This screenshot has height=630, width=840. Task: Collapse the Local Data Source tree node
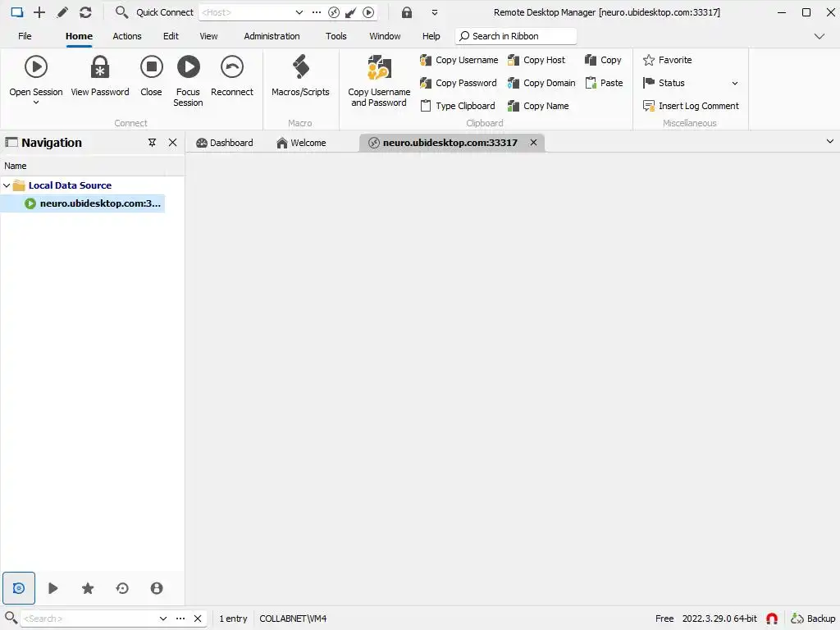tap(7, 185)
